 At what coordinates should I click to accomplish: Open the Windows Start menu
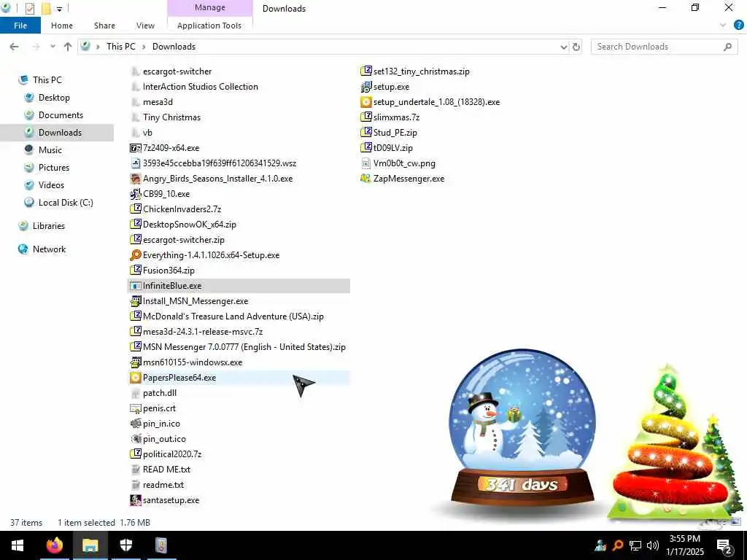click(18, 545)
